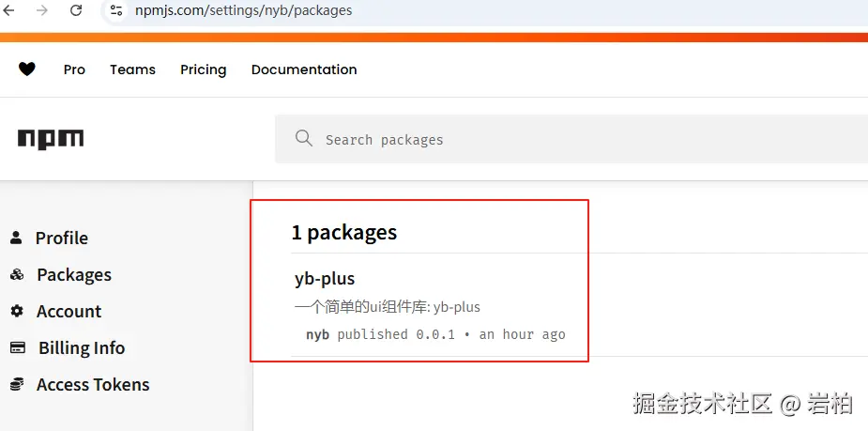Go to the Pricing page
868x431 pixels.
(x=204, y=69)
